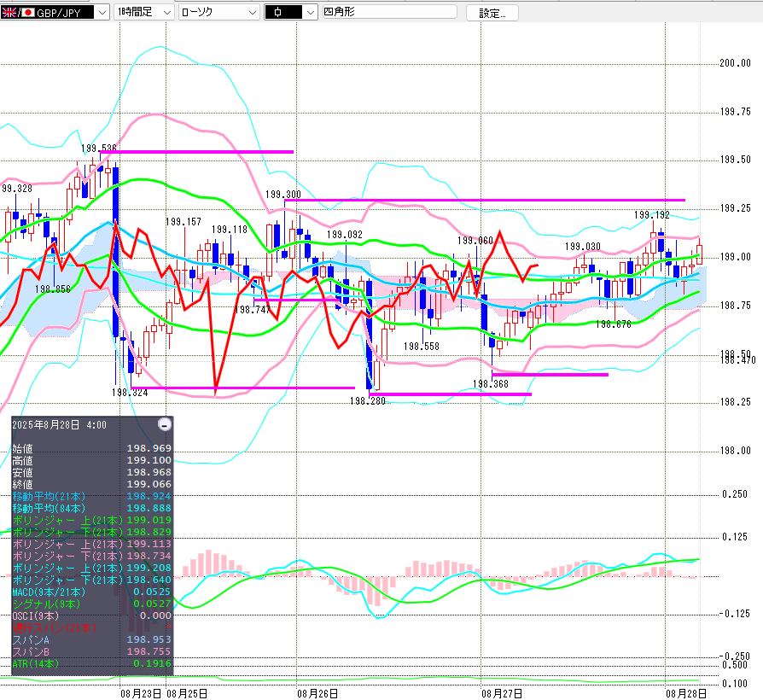The image size is (763, 700).
Task: Click the 198.280 low price label
Action: (367, 401)
